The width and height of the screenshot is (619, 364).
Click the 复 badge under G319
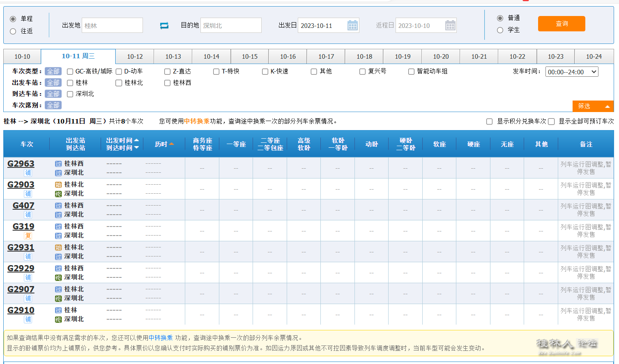(x=28, y=236)
